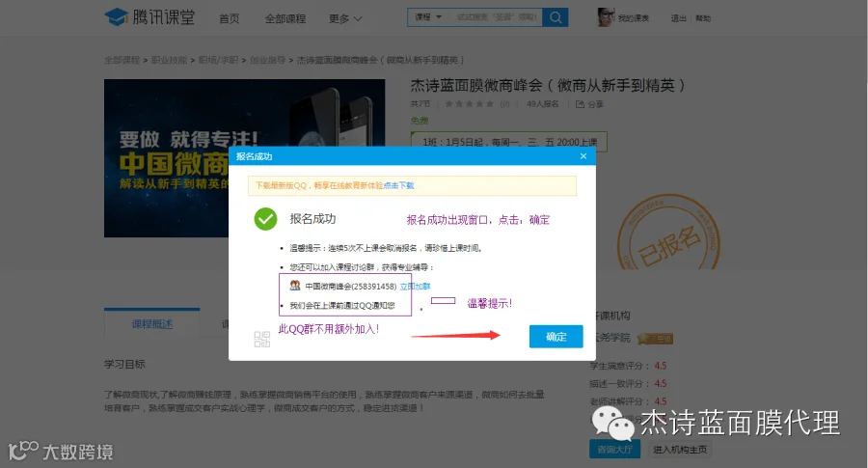Expand the 更多 dropdown menu

[x=345, y=18]
